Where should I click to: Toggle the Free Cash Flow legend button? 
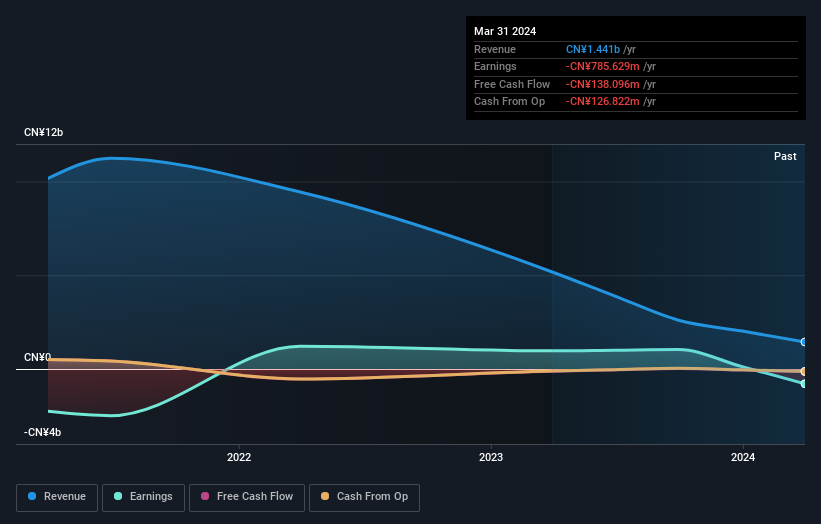click(x=247, y=497)
